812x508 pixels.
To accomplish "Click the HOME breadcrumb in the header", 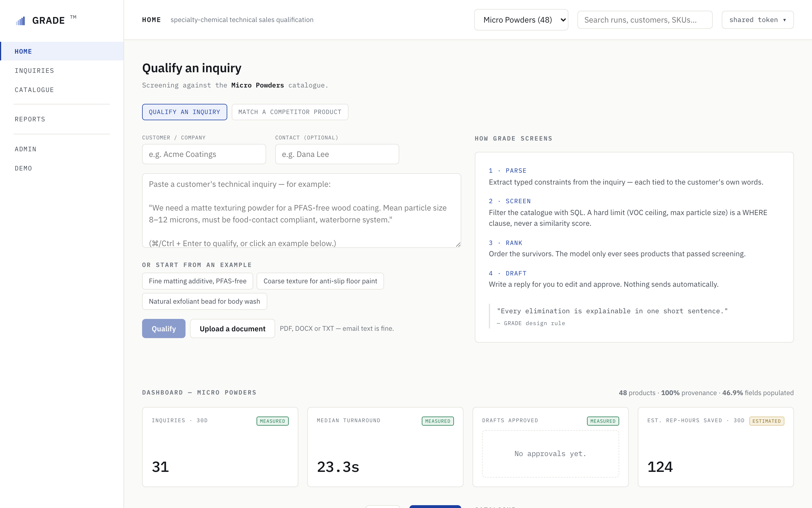I will coord(151,20).
